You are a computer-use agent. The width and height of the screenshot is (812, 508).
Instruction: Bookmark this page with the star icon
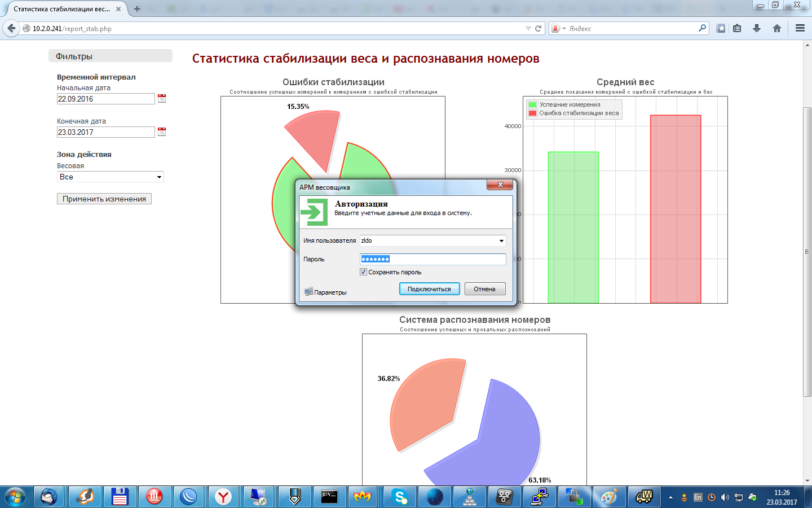pyautogui.click(x=721, y=28)
